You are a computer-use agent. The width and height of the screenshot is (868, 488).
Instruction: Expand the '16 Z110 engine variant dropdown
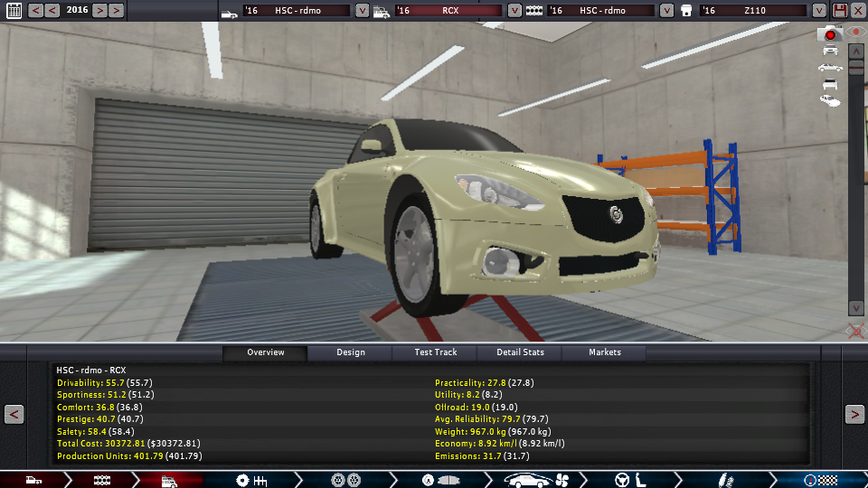[820, 11]
